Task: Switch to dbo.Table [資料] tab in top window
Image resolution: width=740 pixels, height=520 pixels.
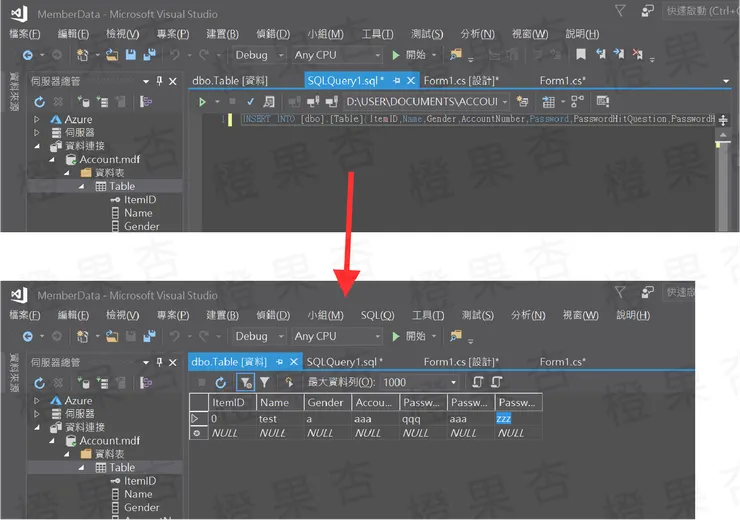Action: click(230, 81)
